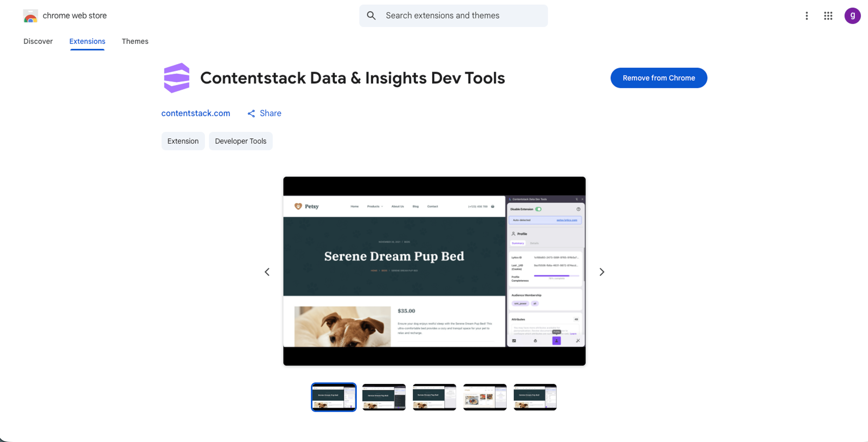
Task: Click the Remove from Chrome button
Action: pyautogui.click(x=659, y=78)
